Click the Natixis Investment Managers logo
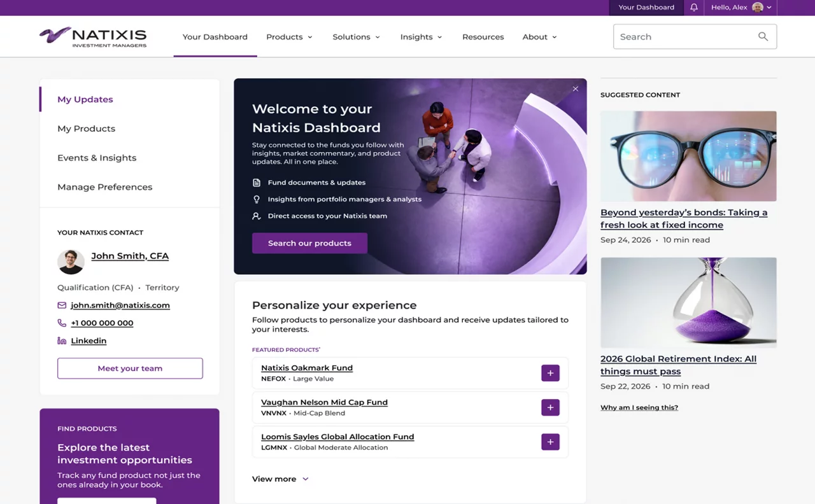This screenshot has width=815, height=504. coord(93,36)
